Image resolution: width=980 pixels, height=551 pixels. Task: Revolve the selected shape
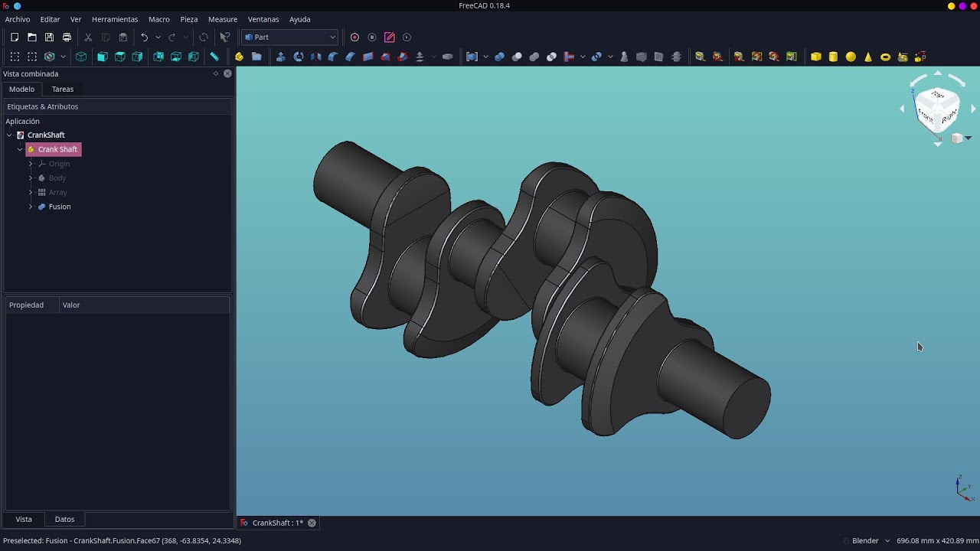(x=299, y=57)
